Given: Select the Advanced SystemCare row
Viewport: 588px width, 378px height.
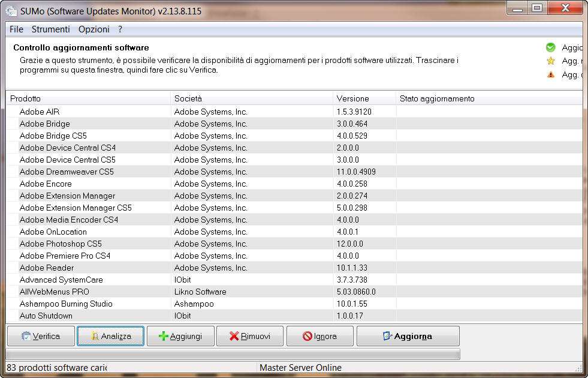Looking at the screenshot, I should pos(294,280).
